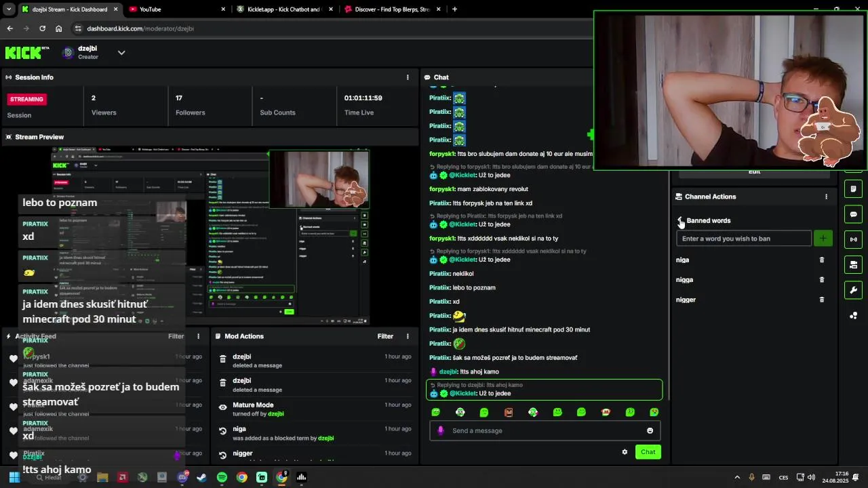Screen dimensions: 868x488
Task: Send message with green Chat button
Action: point(648,452)
